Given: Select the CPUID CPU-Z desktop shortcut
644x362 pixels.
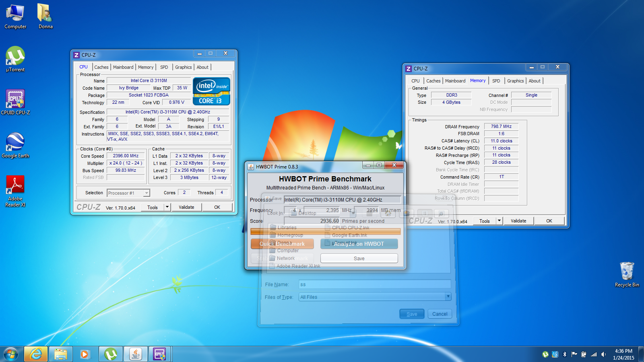Looking at the screenshot, I should click(15, 102).
